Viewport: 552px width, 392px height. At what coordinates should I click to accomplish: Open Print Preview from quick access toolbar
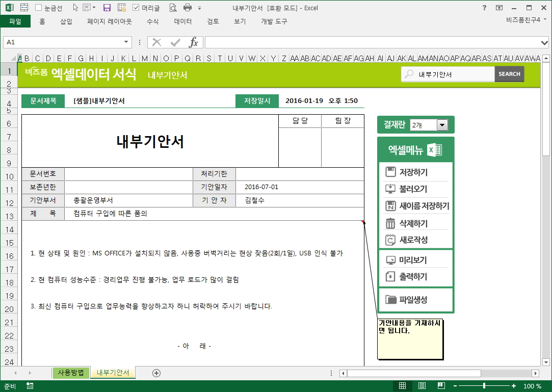coord(173,8)
